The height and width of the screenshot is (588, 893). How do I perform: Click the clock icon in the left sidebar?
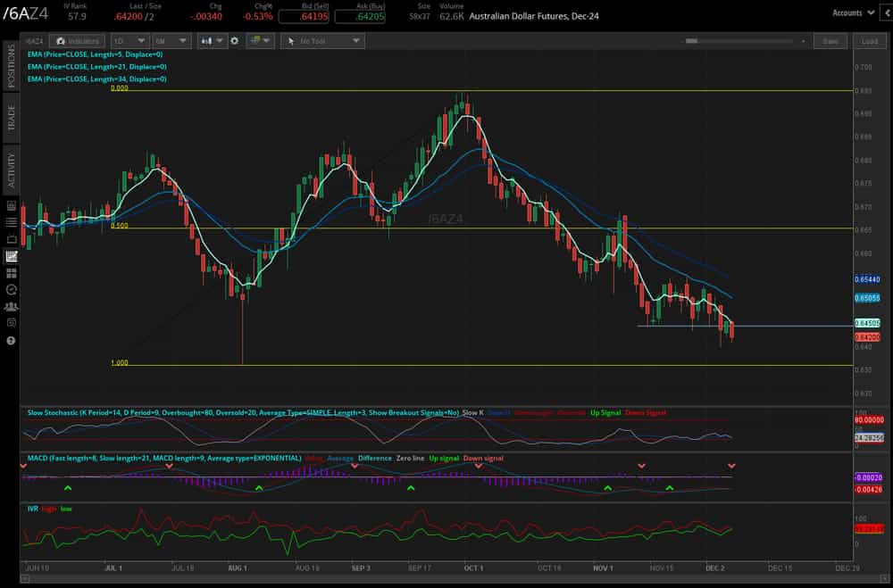click(11, 288)
